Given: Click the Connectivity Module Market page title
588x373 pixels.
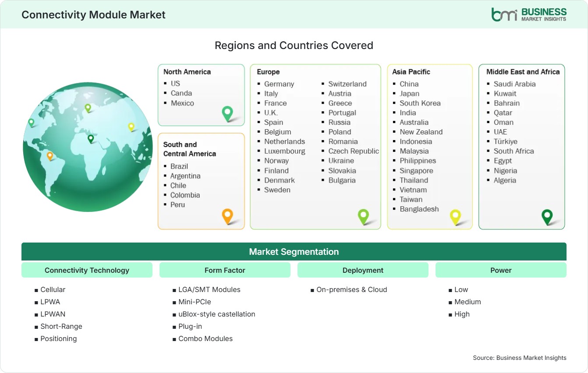Looking at the screenshot, I should coord(93,14).
